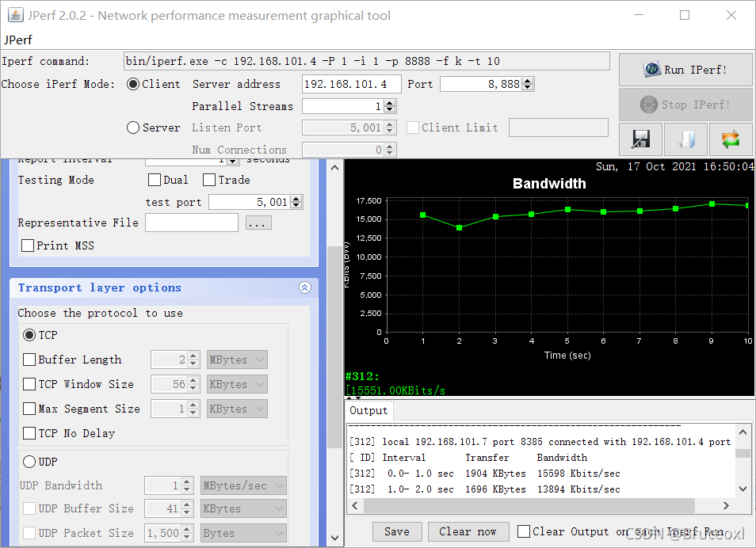The width and height of the screenshot is (756, 548).
Task: Enable Max Segment Size checkbox
Action: [29, 409]
